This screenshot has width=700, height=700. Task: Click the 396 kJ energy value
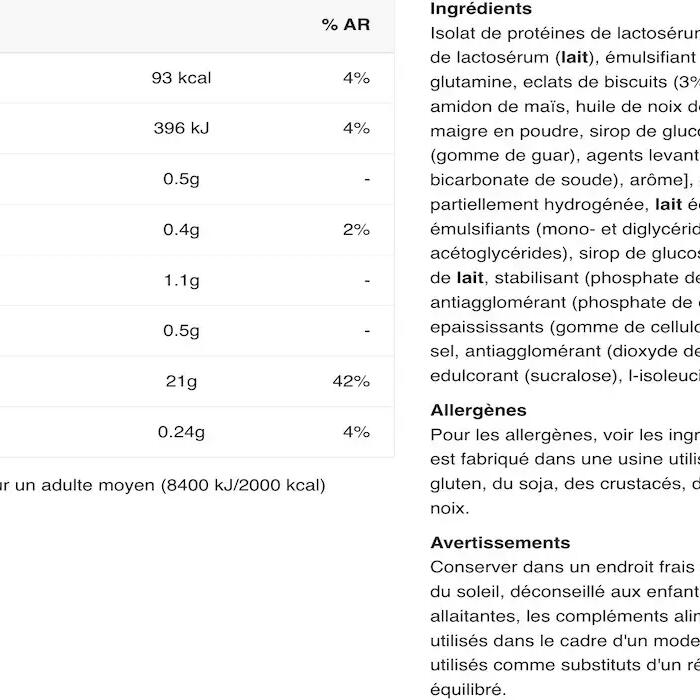click(182, 128)
